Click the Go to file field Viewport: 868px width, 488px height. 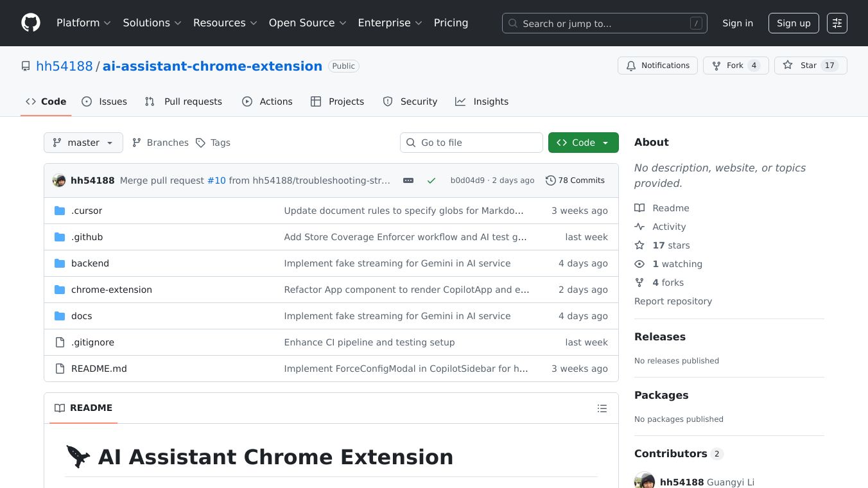coord(471,143)
